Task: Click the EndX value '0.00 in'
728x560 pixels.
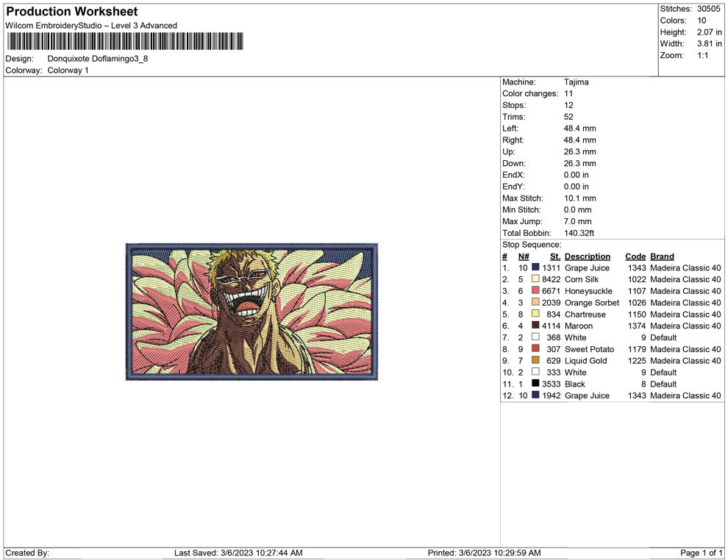Action: 577,175
